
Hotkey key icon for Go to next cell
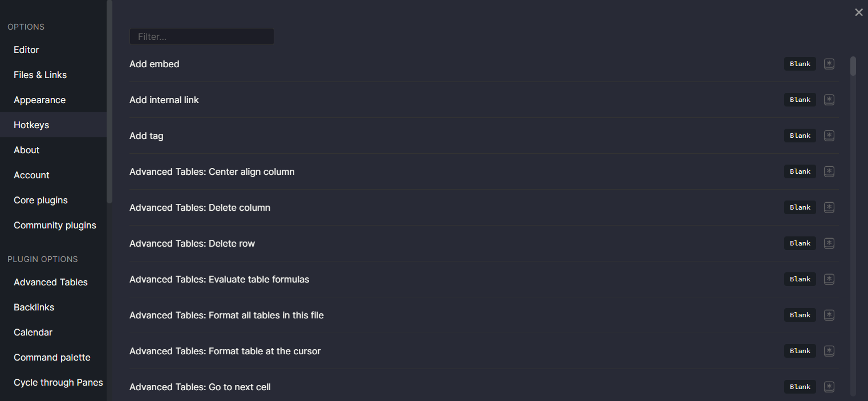pos(829,387)
